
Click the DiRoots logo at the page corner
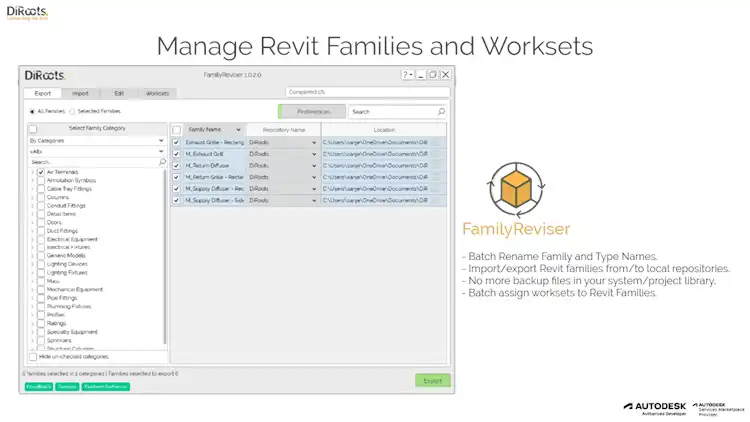(x=27, y=12)
